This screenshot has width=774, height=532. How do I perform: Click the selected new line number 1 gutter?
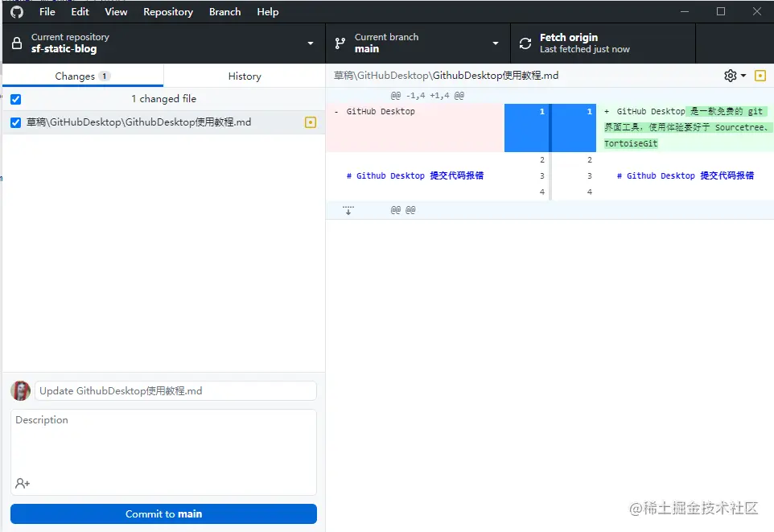pyautogui.click(x=574, y=127)
